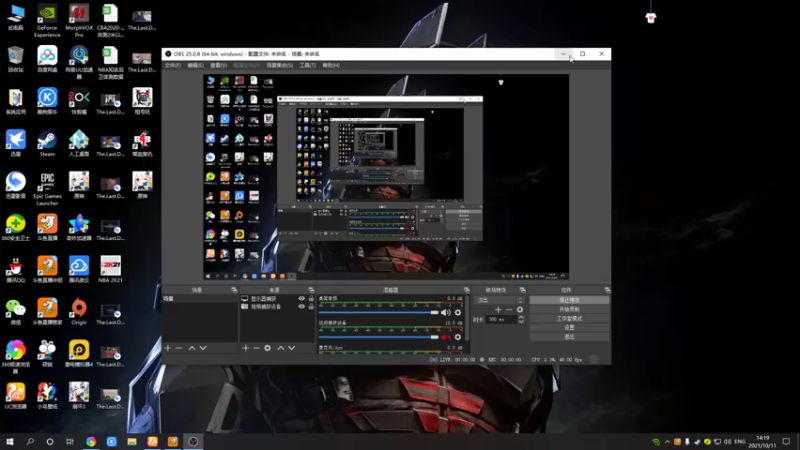The width and height of the screenshot is (800, 450).
Task: Open Windows Start menu
Action: click(x=10, y=441)
